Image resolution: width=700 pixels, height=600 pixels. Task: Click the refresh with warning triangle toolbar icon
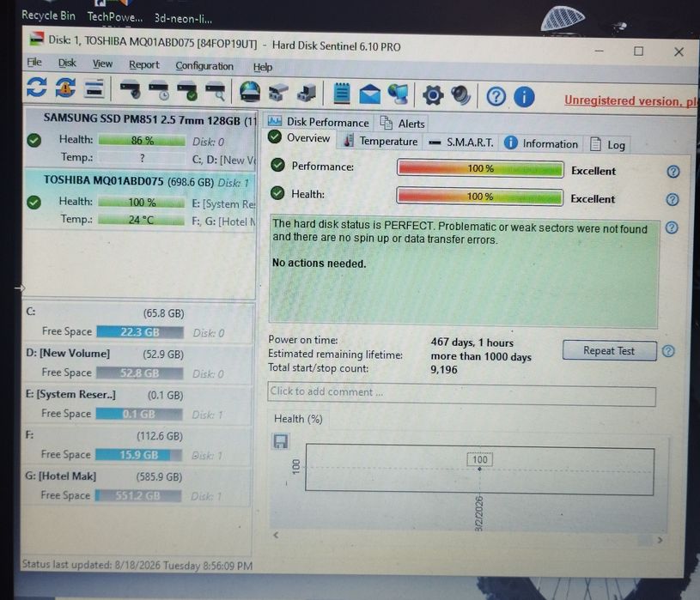click(x=65, y=88)
